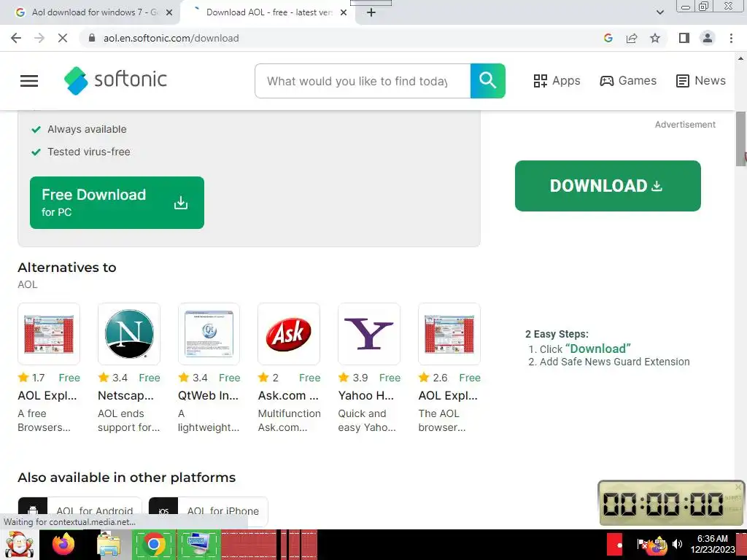Open Firefox from the taskbar
Screen dimensions: 747x560
tap(63, 545)
